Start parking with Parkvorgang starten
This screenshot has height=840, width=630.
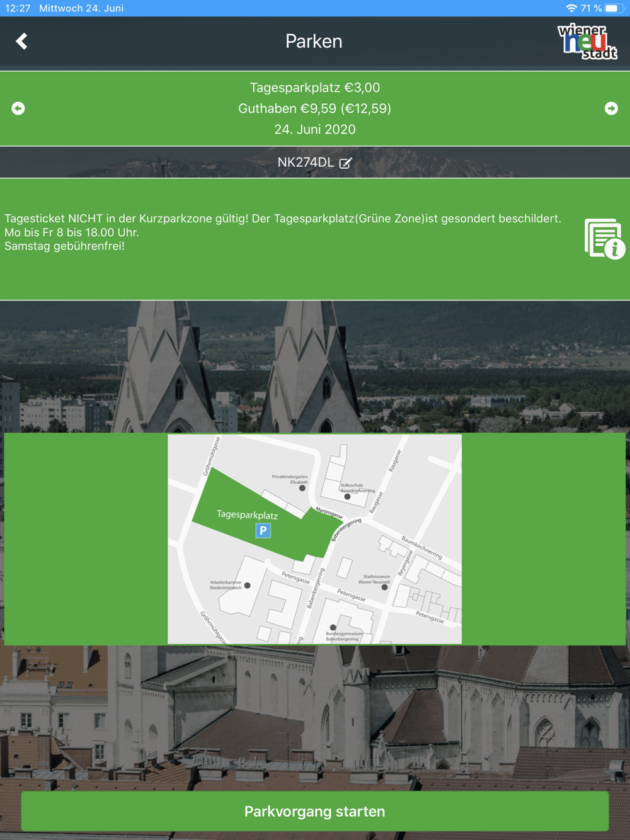(x=315, y=811)
